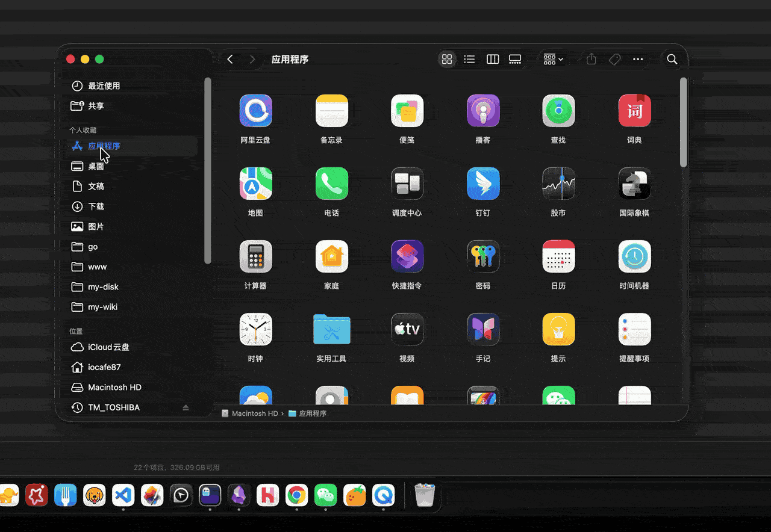The image size is (771, 532).
Task: Open 图片 pictures in the sidebar
Action: 131,227
